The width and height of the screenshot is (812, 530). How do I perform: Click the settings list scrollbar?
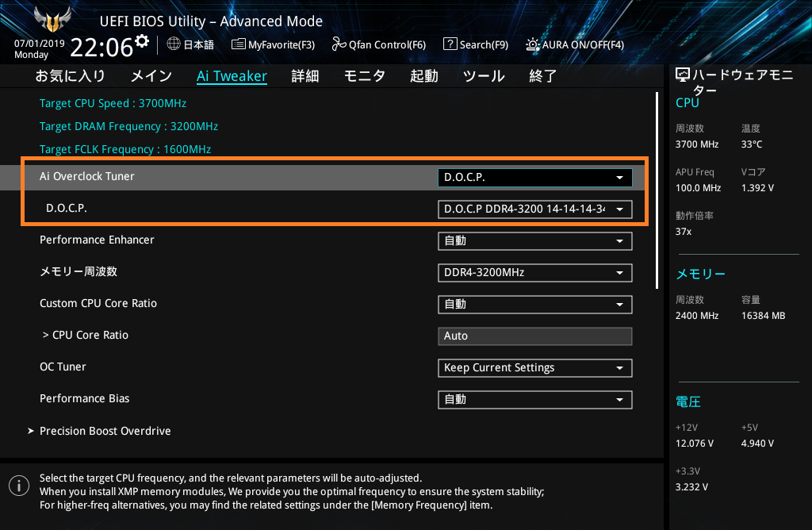coord(657,190)
